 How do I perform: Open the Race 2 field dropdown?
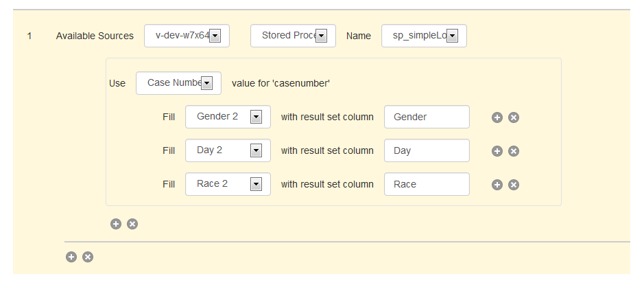(x=228, y=184)
